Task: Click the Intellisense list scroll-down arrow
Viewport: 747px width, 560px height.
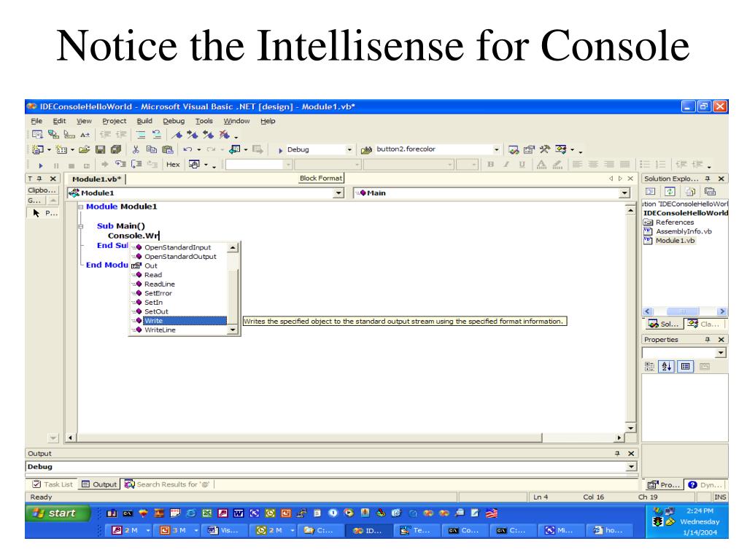Action: tap(233, 330)
